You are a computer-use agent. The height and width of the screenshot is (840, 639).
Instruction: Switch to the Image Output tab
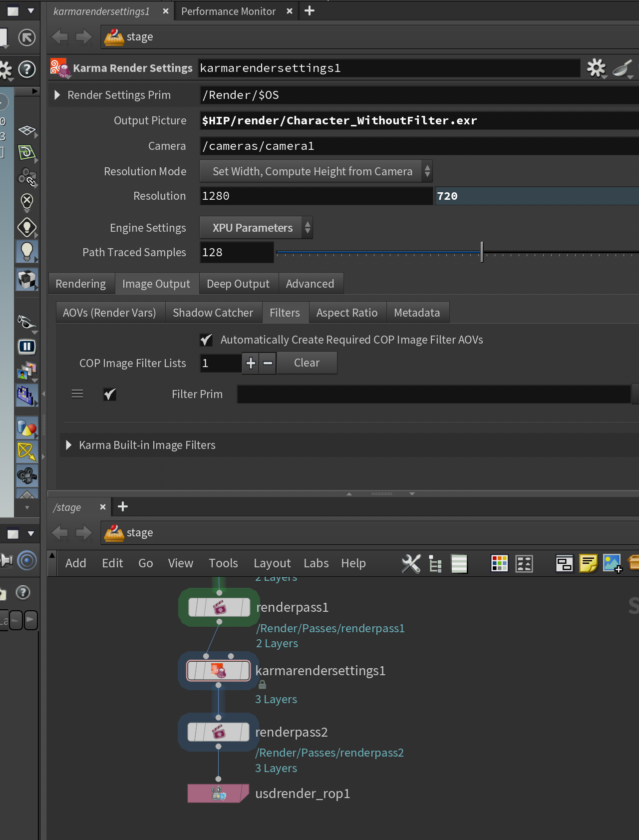click(x=156, y=284)
